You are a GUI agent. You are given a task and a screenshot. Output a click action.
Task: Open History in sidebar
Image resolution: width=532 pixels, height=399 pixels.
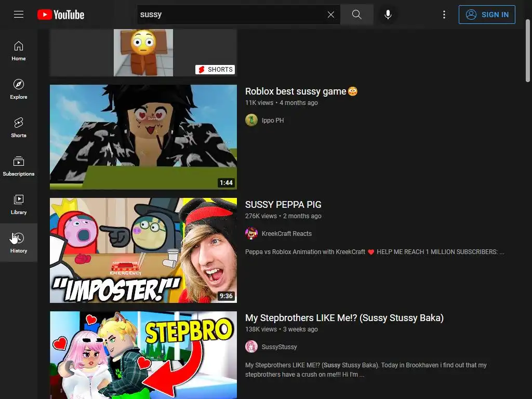coord(19,243)
